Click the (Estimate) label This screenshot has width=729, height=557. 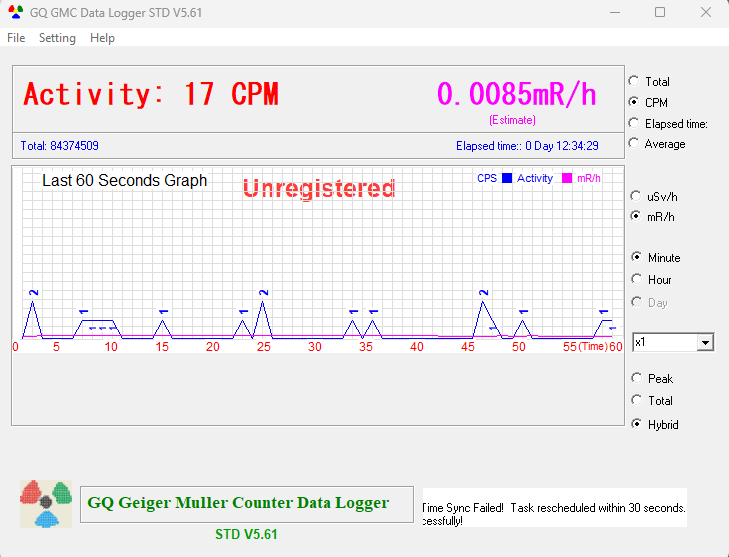coord(512,120)
